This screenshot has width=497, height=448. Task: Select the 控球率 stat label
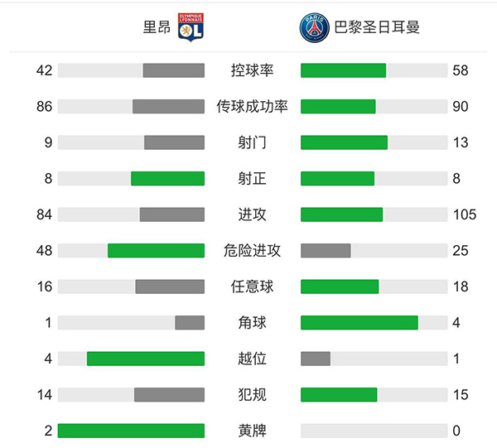tap(252, 70)
